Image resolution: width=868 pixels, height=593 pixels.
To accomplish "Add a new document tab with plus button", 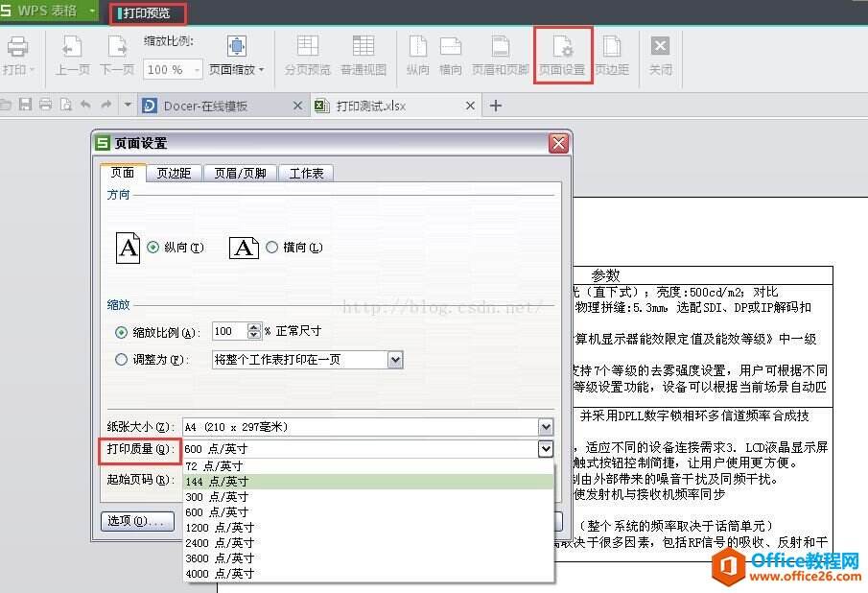I will coord(496,106).
